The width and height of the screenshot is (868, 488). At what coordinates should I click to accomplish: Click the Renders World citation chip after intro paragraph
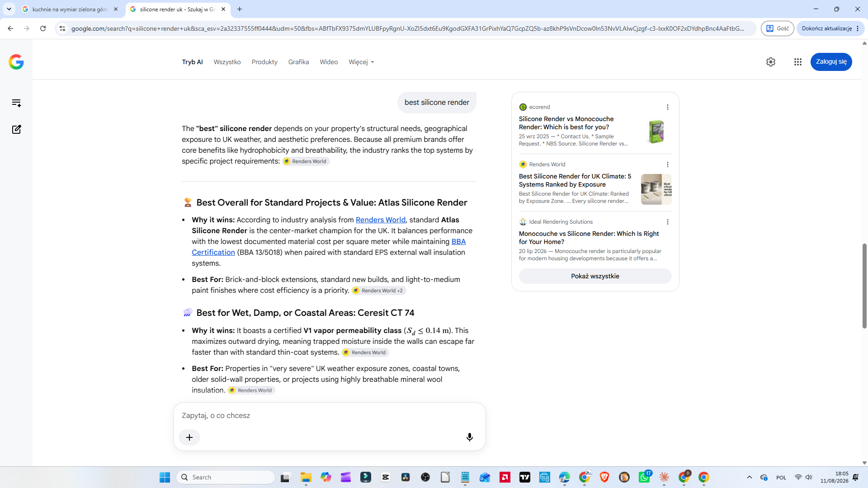pos(306,161)
